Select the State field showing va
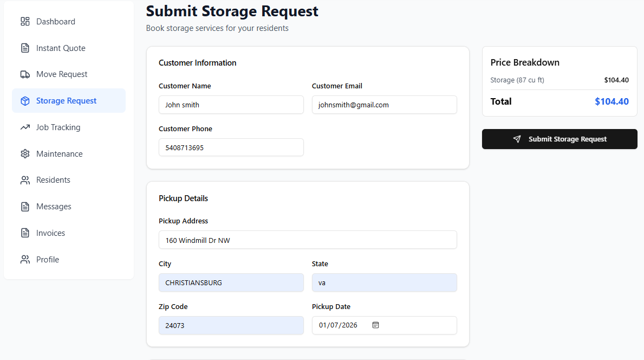 (x=384, y=282)
